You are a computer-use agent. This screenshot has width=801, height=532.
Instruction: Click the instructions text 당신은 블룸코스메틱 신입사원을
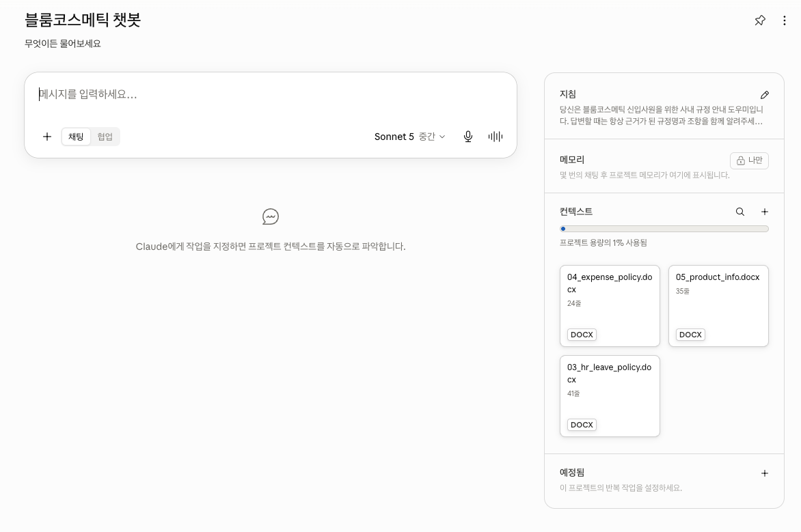click(x=661, y=115)
